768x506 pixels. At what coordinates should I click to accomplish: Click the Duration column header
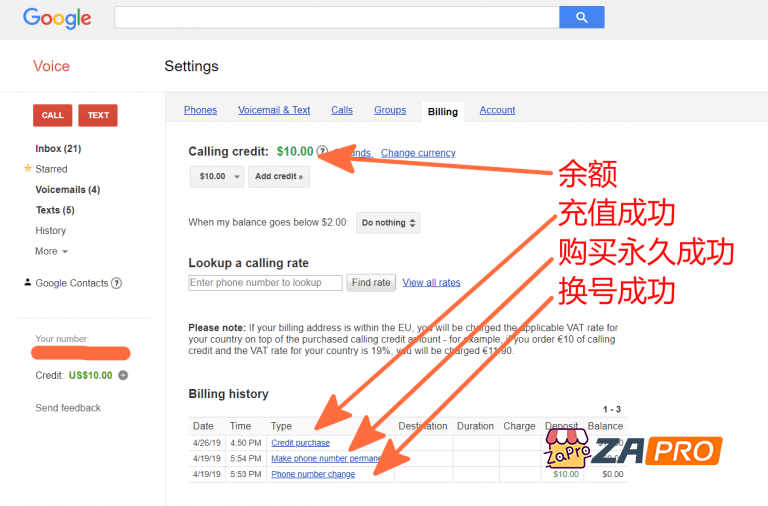click(475, 426)
